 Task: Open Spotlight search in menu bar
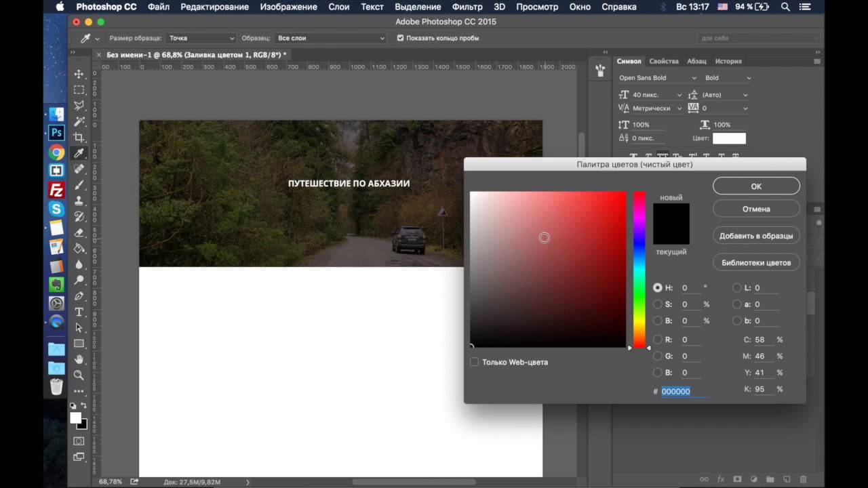(785, 7)
